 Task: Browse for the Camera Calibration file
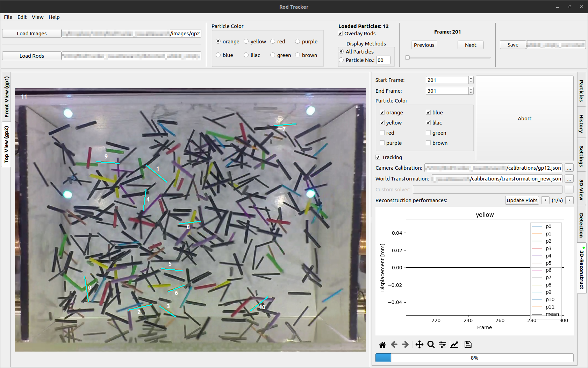569,168
